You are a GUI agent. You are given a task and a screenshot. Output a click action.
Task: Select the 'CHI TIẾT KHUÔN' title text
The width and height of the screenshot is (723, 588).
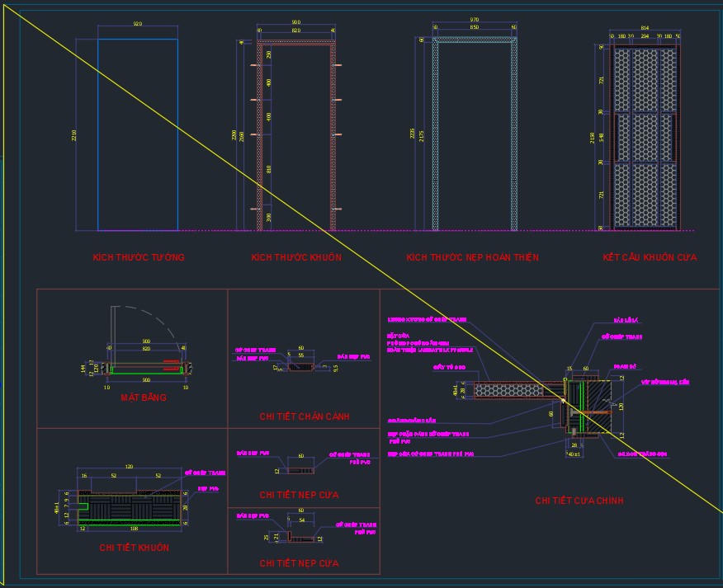tap(135, 548)
